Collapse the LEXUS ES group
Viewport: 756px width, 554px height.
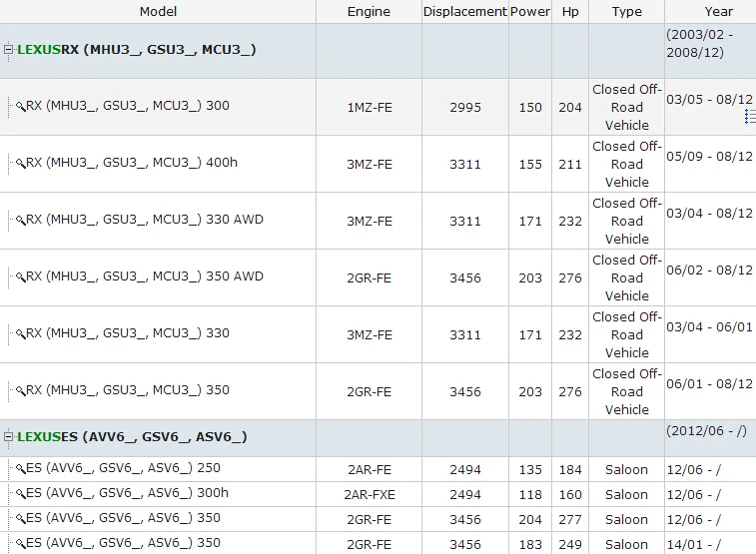8,437
